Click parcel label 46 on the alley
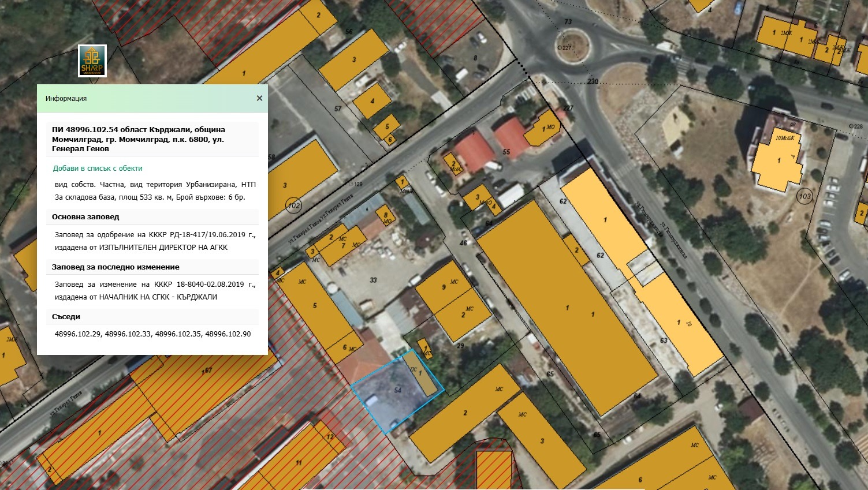The image size is (868, 490). 463,244
